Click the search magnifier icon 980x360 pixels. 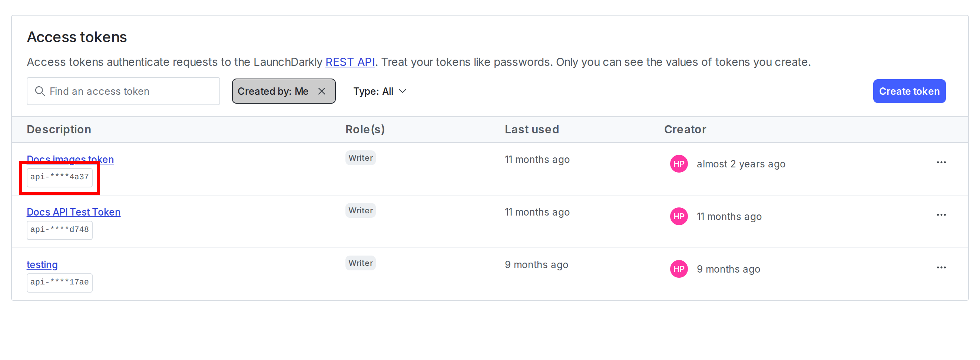click(x=40, y=91)
